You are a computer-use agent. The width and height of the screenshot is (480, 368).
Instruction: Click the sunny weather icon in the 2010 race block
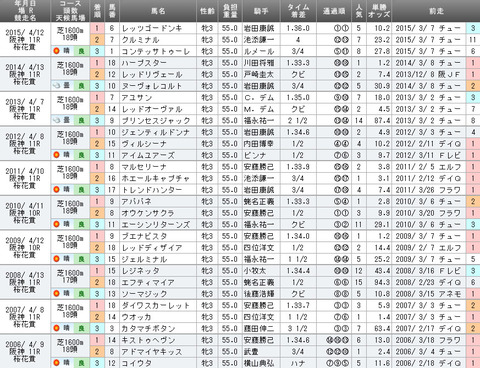(57, 224)
